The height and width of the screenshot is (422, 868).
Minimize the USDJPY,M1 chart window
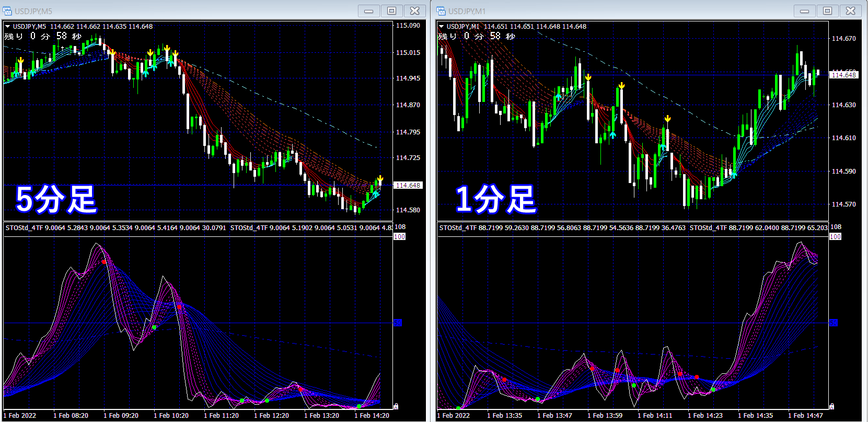tap(805, 10)
